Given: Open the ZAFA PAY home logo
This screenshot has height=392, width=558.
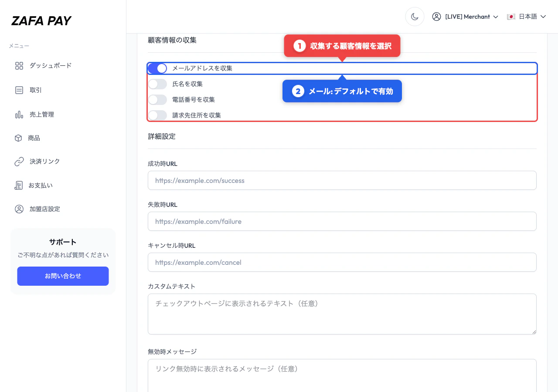Looking at the screenshot, I should 41,20.
